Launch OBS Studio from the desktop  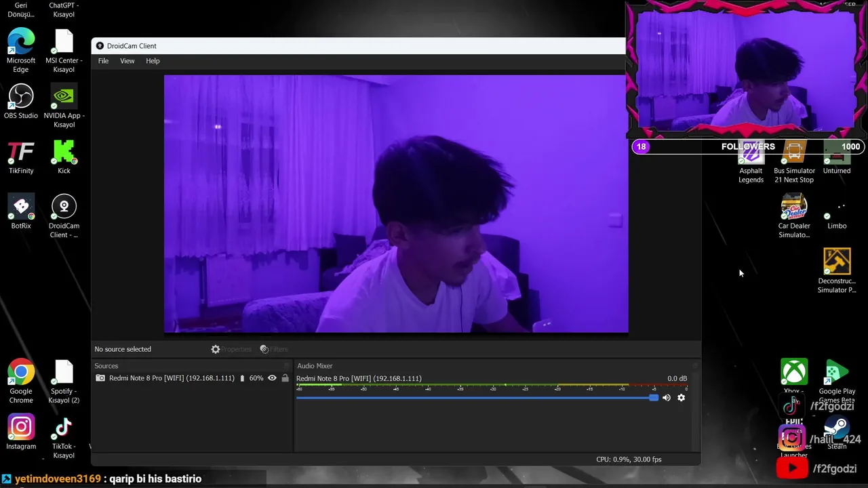coord(21,102)
